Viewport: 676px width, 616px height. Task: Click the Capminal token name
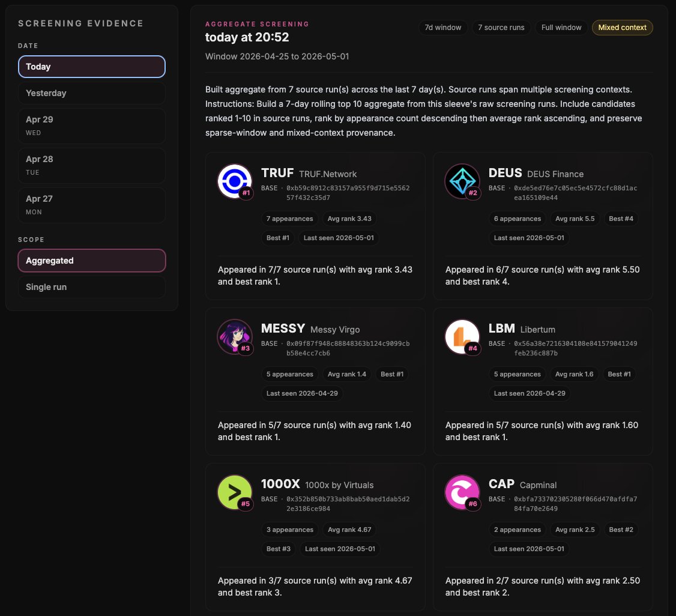(x=538, y=485)
